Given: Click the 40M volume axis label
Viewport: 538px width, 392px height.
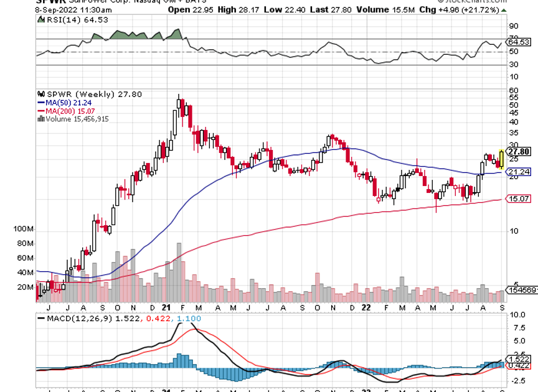Looking at the screenshot, I should 26,273.
